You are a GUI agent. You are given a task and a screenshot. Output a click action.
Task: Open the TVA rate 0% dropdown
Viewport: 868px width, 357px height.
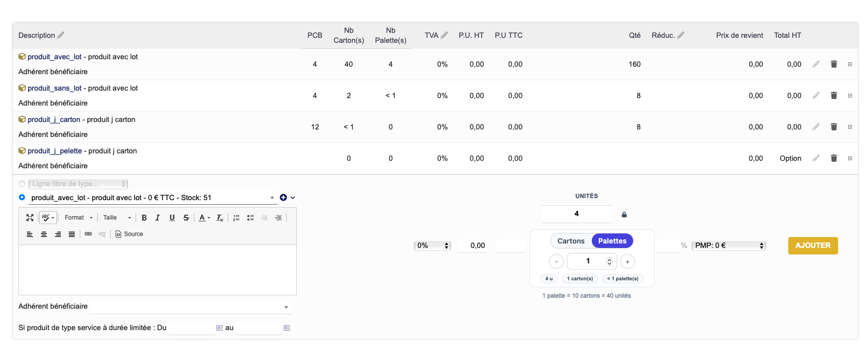tap(432, 245)
